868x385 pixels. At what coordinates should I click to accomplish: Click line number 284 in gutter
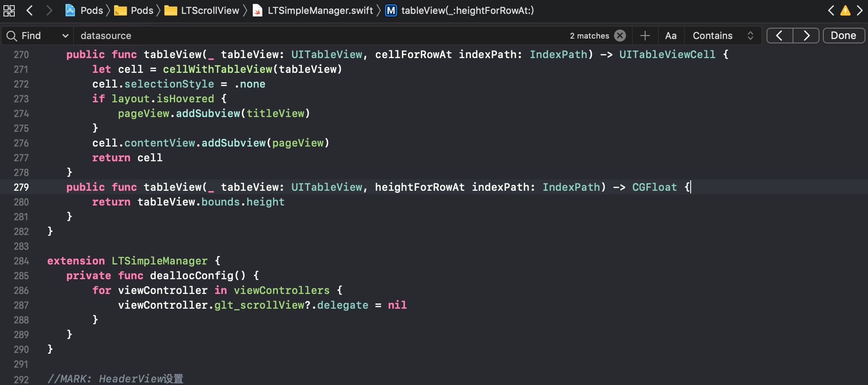pyautogui.click(x=21, y=261)
